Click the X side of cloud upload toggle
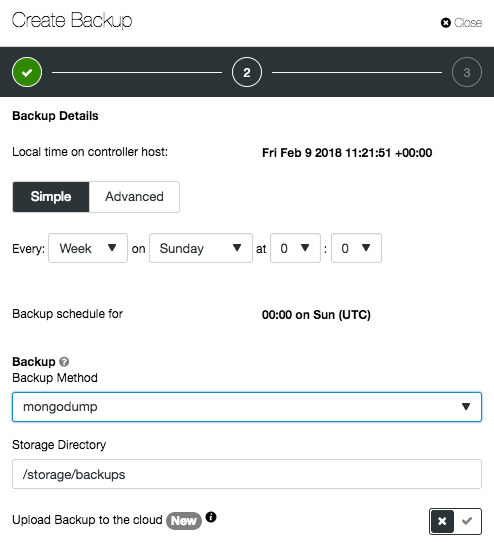This screenshot has width=494, height=548. [x=442, y=521]
